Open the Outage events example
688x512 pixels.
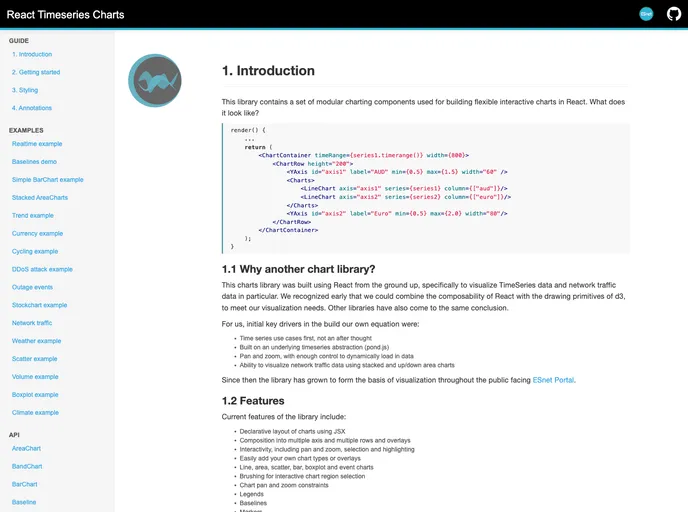pos(32,287)
